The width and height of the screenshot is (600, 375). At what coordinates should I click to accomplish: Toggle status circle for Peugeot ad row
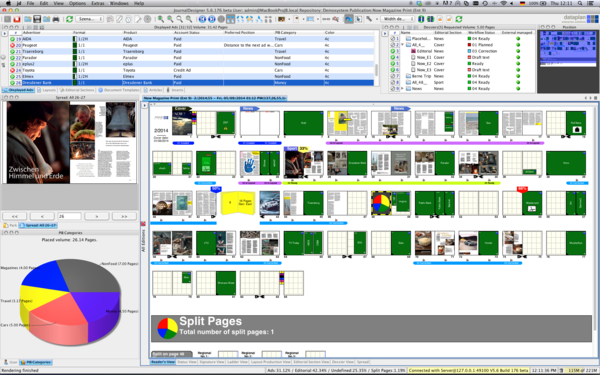pos(12,45)
